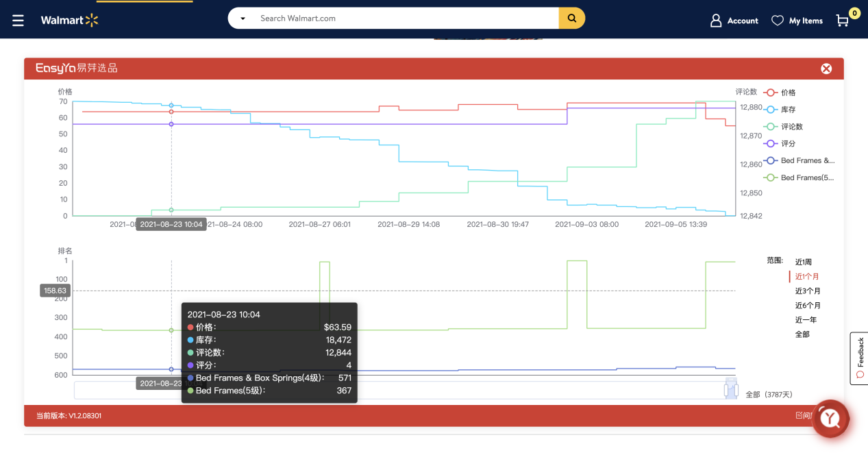Select the 全部 range option
Image resolution: width=868 pixels, height=455 pixels.
pos(802,334)
